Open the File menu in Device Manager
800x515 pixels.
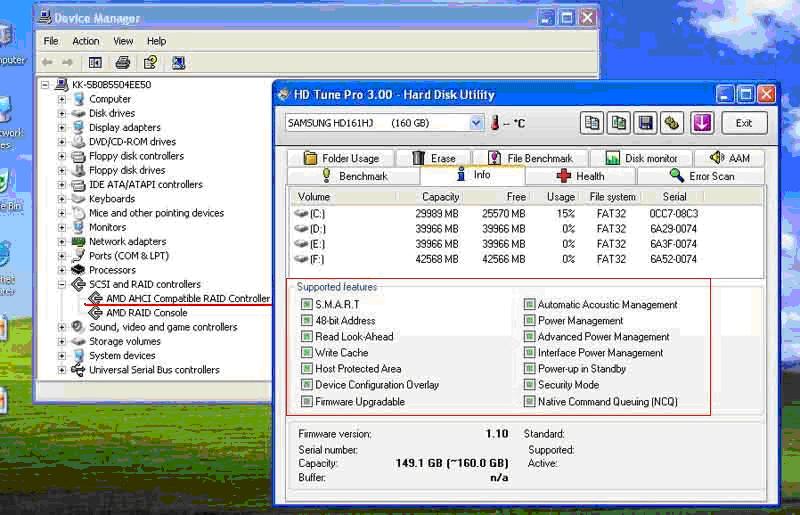tap(51, 41)
